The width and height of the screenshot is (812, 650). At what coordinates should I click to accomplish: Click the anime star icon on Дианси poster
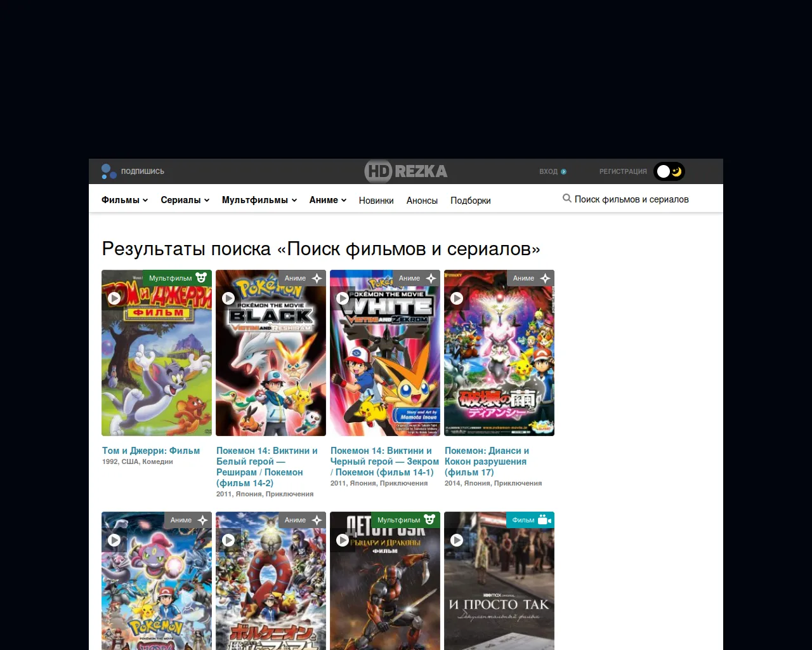pos(545,278)
